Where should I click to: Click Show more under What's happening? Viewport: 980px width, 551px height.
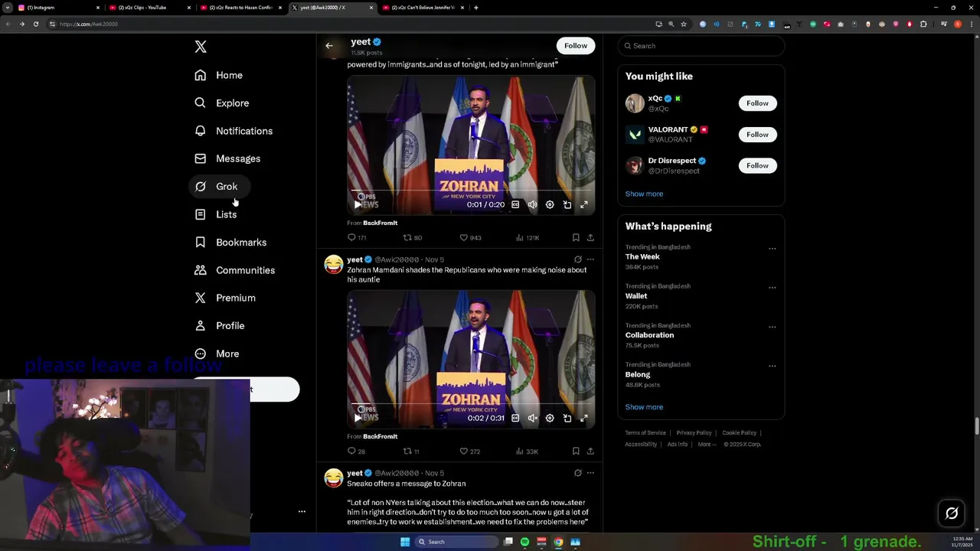click(644, 407)
